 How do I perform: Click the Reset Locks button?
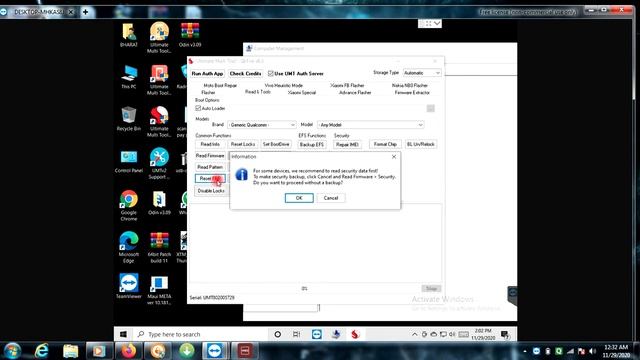(x=243, y=144)
